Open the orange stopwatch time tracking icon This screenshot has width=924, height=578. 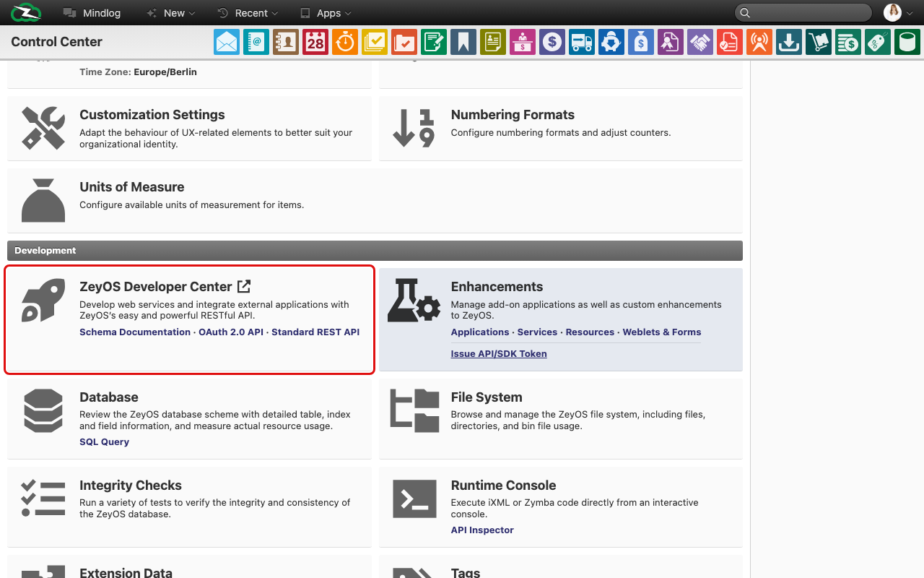345,42
